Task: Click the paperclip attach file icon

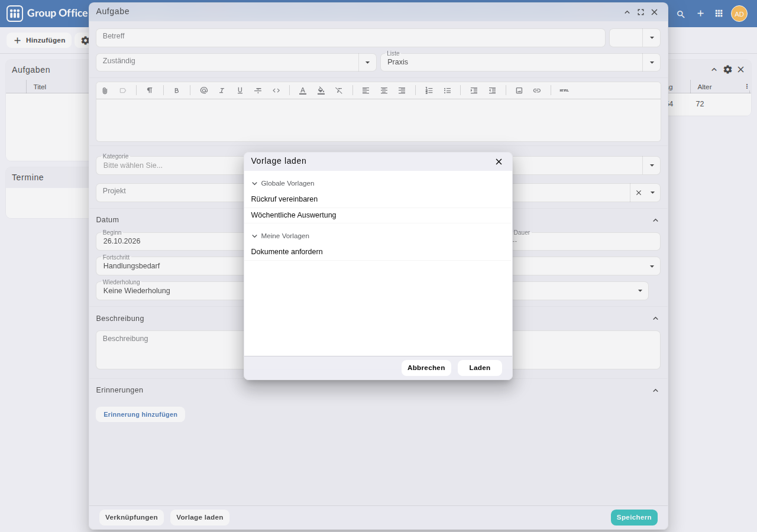Action: pos(105,90)
